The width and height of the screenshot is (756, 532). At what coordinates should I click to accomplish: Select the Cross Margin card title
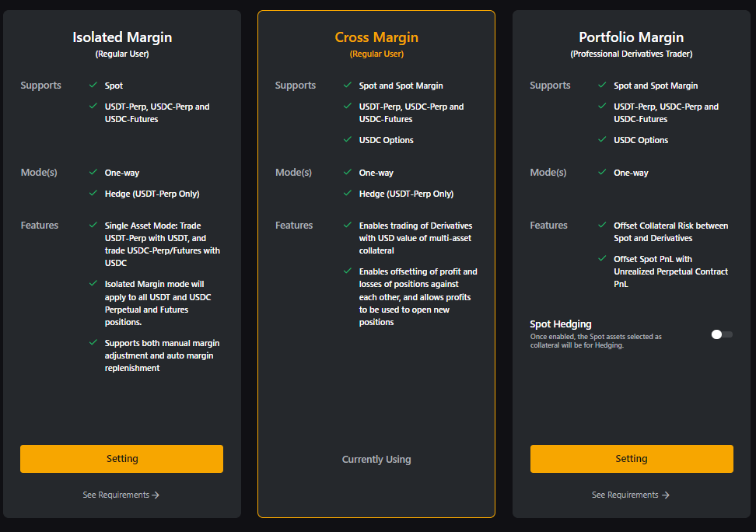click(376, 37)
